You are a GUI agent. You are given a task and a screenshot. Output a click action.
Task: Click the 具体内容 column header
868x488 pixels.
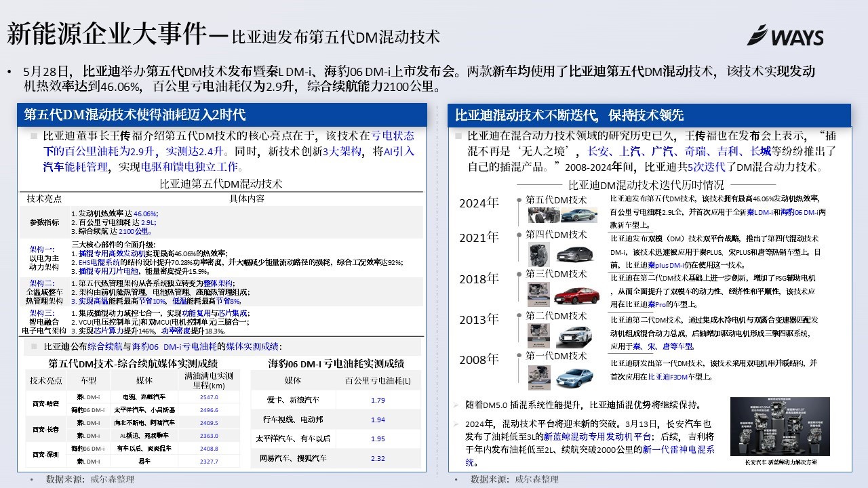point(247,199)
